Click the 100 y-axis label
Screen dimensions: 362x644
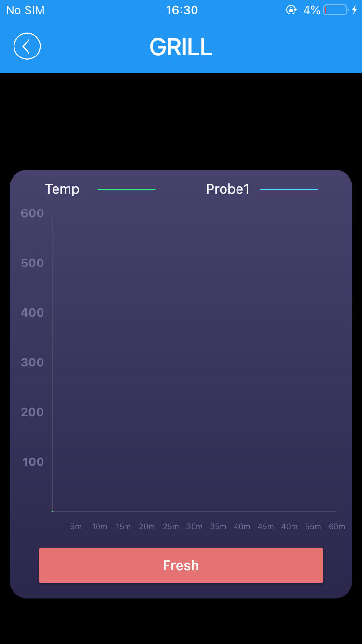click(x=33, y=462)
